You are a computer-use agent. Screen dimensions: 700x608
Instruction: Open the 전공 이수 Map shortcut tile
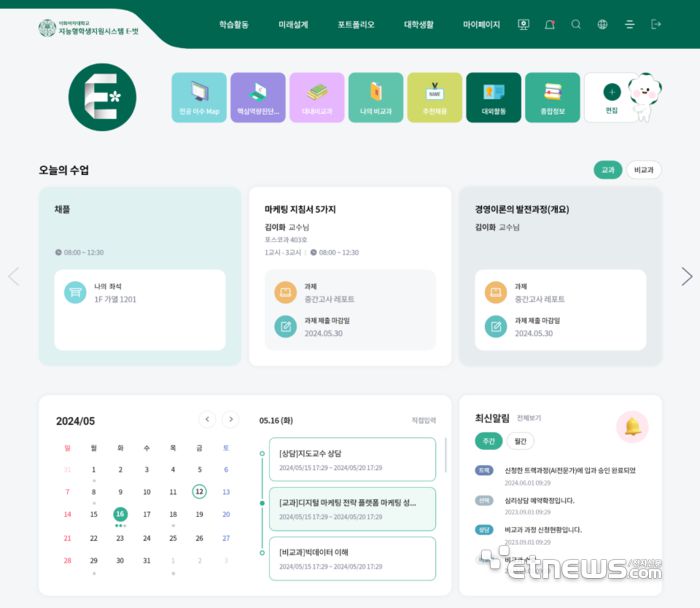point(199,97)
